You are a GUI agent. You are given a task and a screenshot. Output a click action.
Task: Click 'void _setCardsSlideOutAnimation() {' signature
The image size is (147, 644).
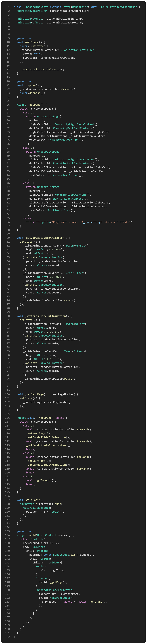coord(44,316)
